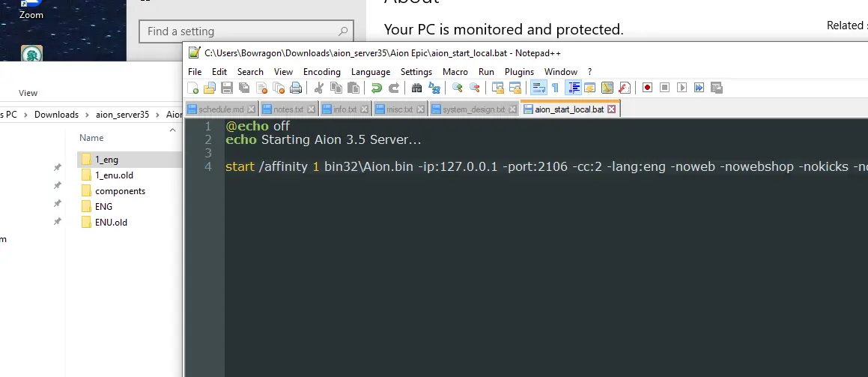The image size is (868, 377).
Task: Open the Macro menu
Action: pyautogui.click(x=455, y=72)
